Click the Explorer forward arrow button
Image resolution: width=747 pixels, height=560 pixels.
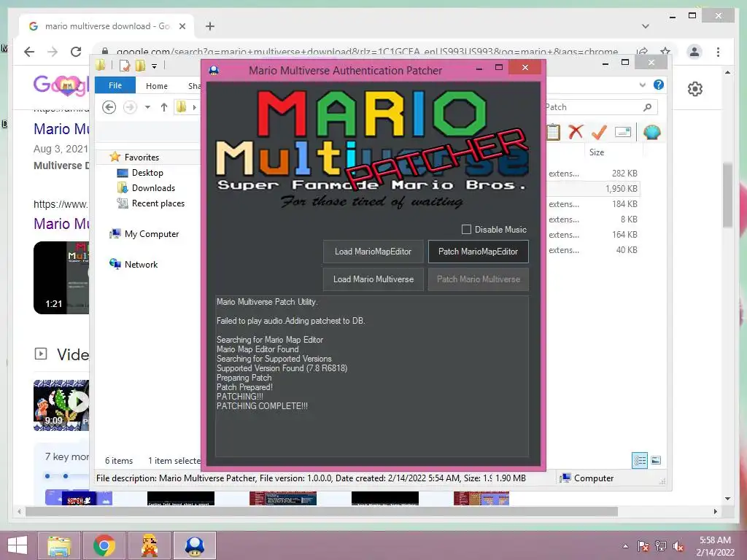point(130,107)
